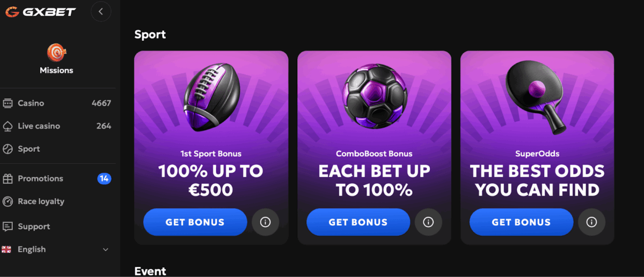
Task: Claim the SuperOdds bonus button
Action: 521,222
